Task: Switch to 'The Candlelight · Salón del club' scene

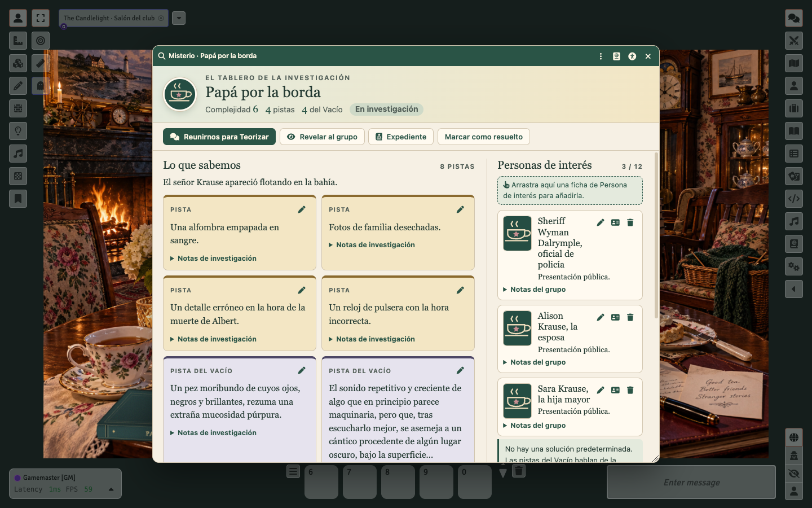Action: click(x=113, y=18)
